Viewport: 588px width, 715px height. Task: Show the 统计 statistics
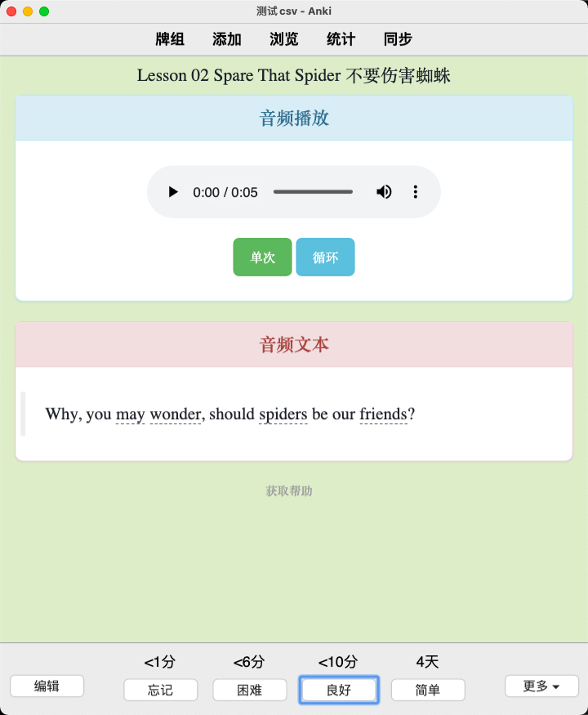click(x=341, y=39)
